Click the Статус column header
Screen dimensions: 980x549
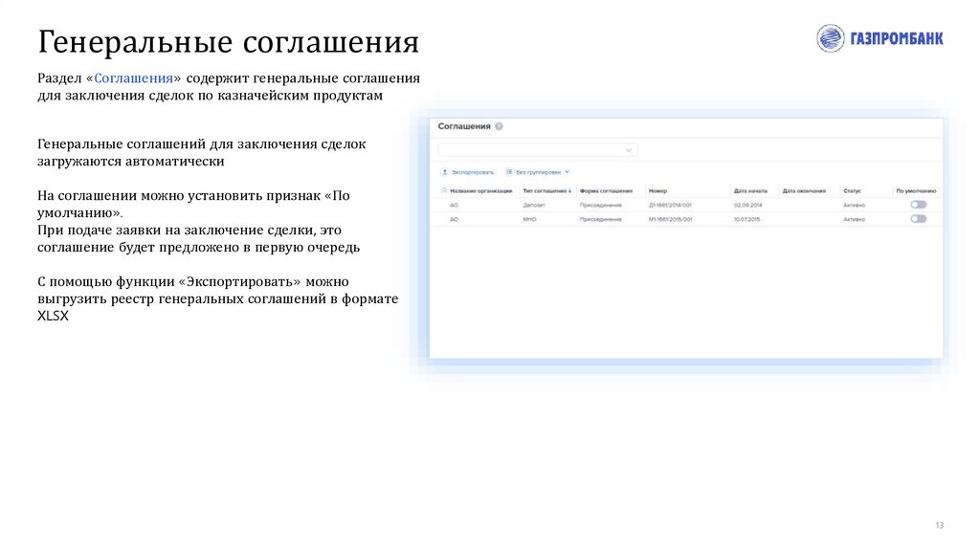(852, 191)
